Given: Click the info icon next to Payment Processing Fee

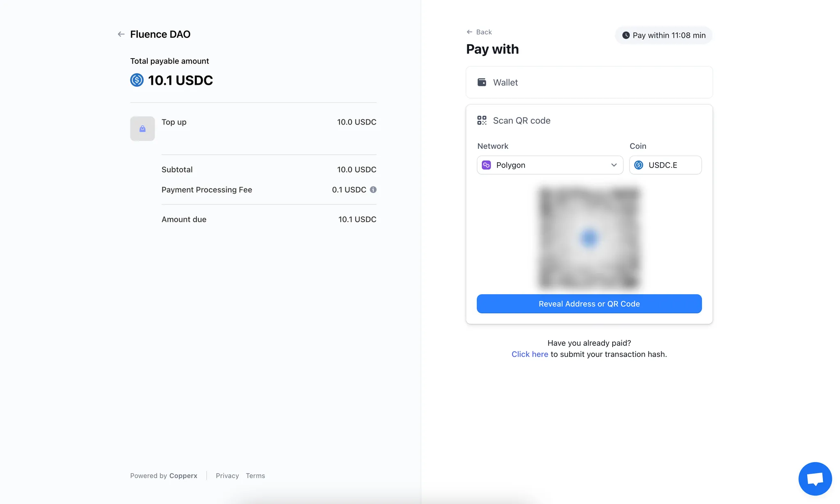Looking at the screenshot, I should pyautogui.click(x=373, y=189).
